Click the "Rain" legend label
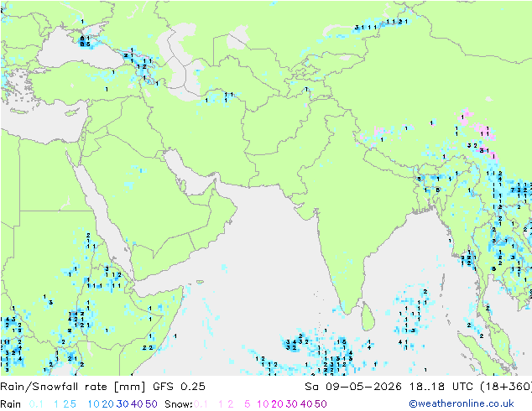 pyautogui.click(x=11, y=404)
